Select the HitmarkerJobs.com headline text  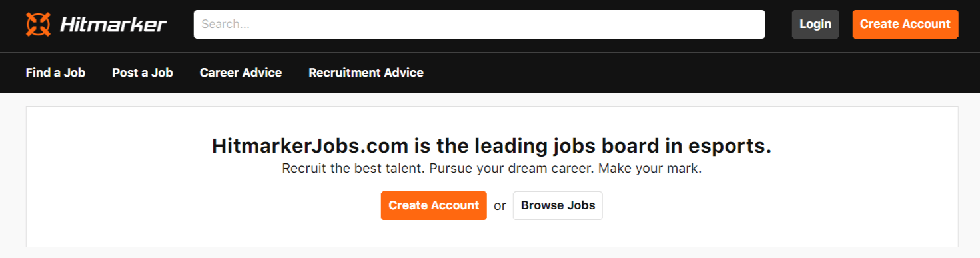492,147
